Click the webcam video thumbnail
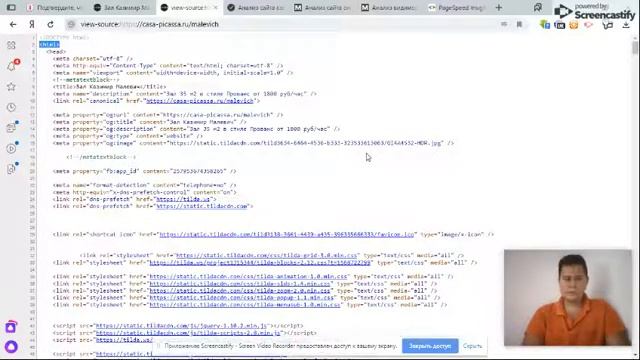 tap(568, 298)
